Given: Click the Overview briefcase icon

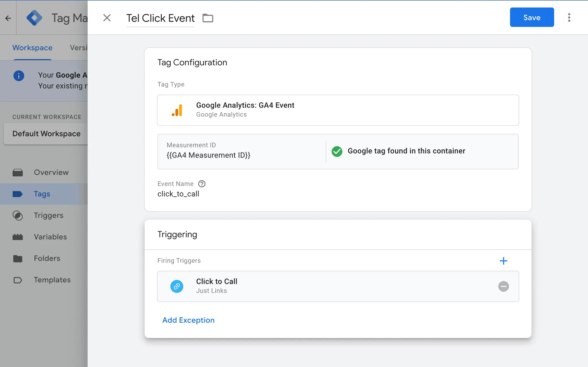Looking at the screenshot, I should coord(18,173).
